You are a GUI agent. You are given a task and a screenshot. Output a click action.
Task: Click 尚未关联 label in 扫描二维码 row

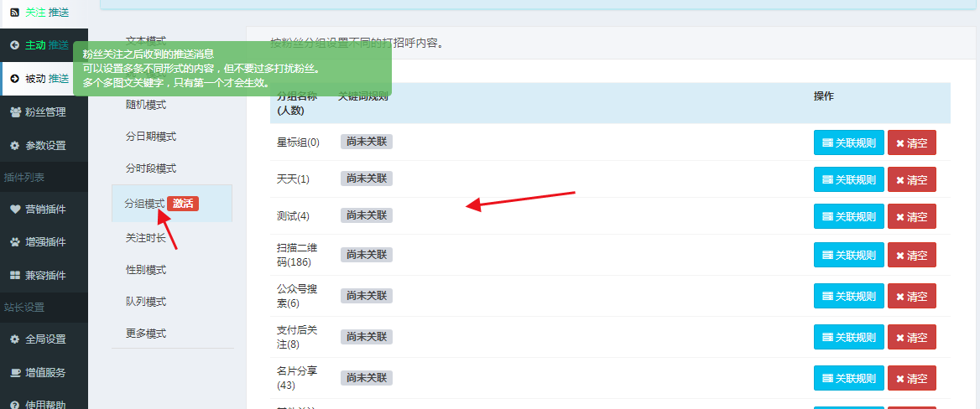(367, 254)
